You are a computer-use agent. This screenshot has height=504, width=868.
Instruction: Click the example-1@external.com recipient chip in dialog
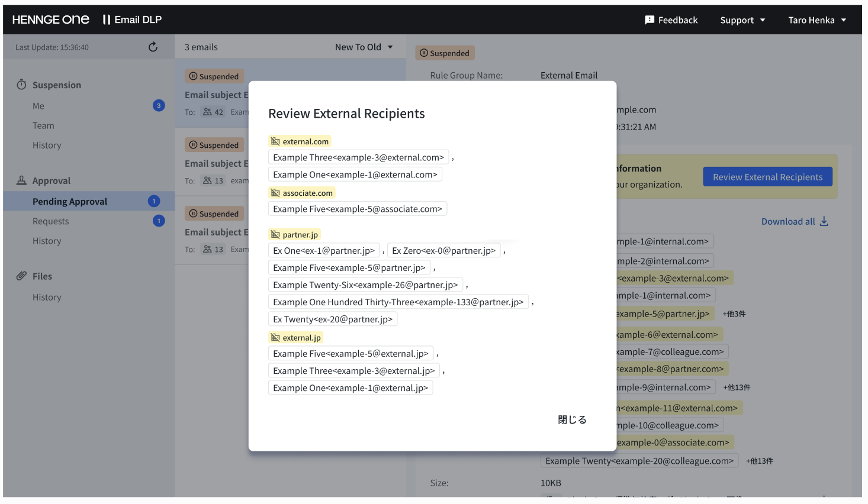click(x=355, y=175)
